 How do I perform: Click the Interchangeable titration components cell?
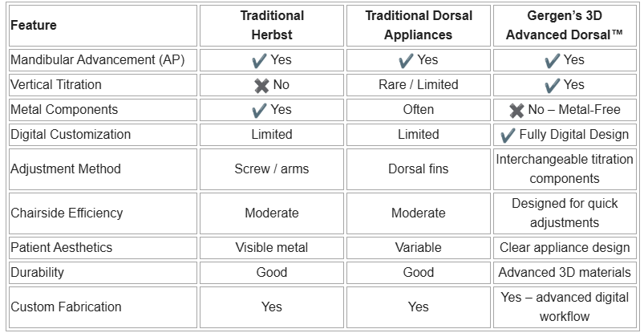tap(565, 169)
